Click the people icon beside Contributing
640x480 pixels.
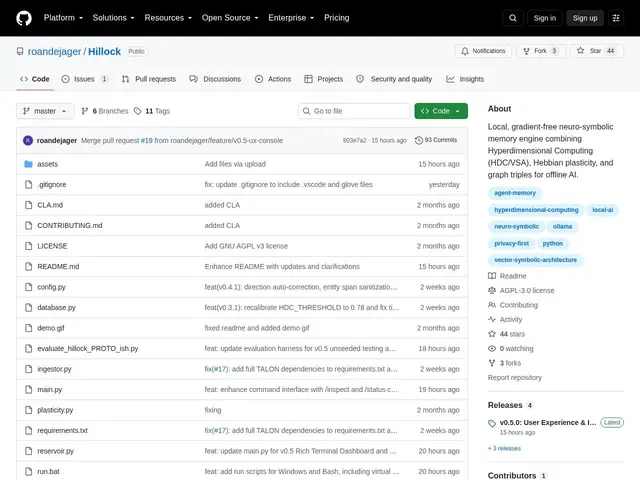(x=492, y=305)
